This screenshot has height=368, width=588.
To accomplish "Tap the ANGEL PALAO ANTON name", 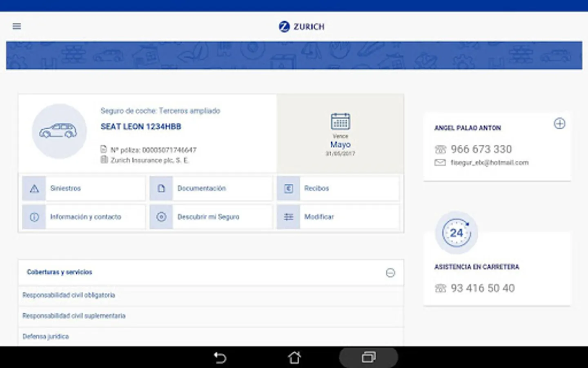I will [x=468, y=128].
